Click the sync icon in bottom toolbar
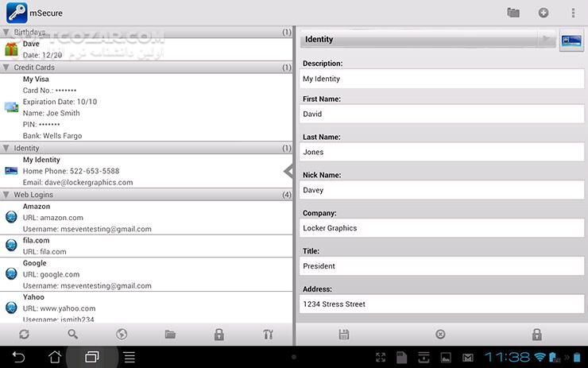 pos(24,335)
